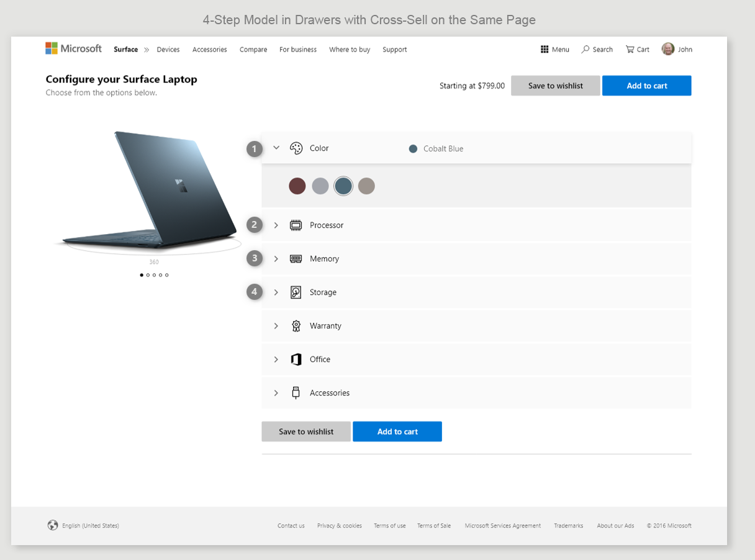Image resolution: width=755 pixels, height=560 pixels.
Task: Click the Memory module icon
Action: (x=296, y=259)
